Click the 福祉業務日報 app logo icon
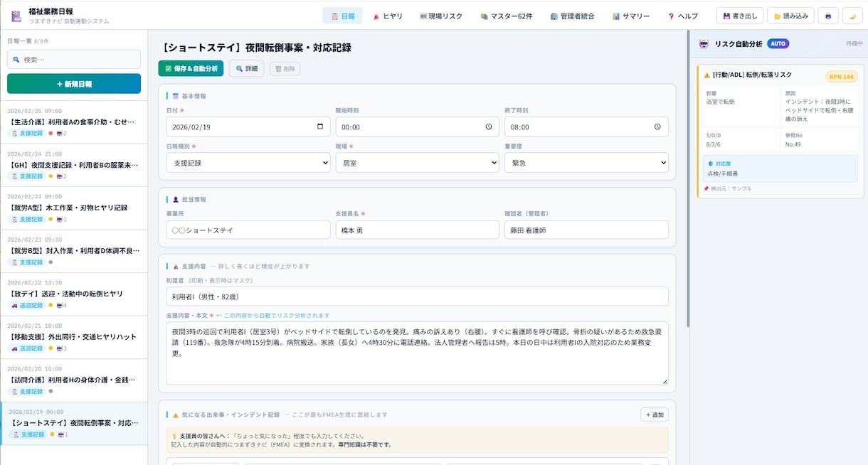The height and width of the screenshot is (465, 868). (16, 16)
